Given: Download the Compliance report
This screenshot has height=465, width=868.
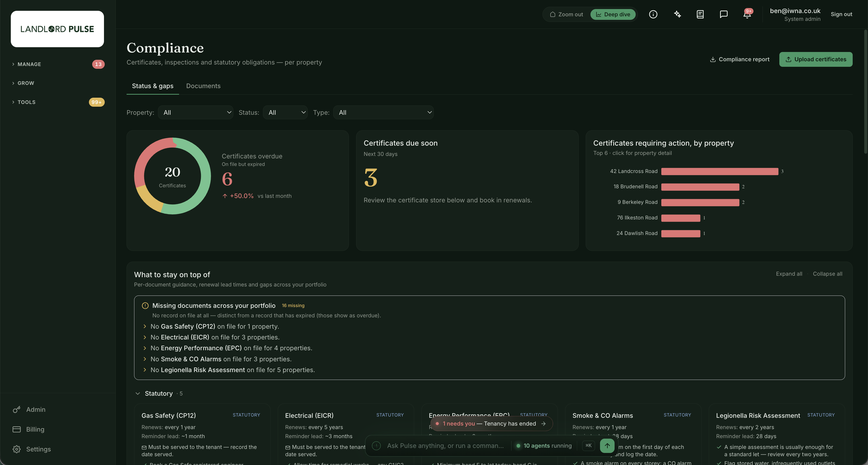Looking at the screenshot, I should (740, 59).
